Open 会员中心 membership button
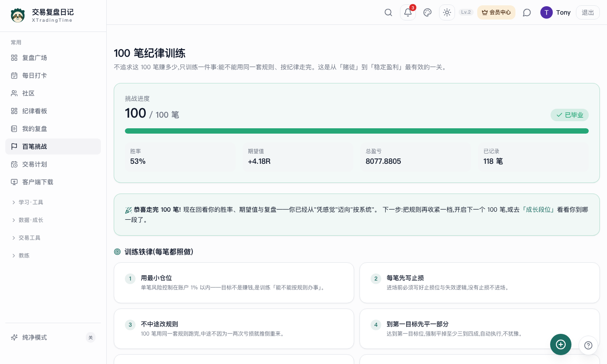Viewport: 607px width, 364px height. pos(496,12)
